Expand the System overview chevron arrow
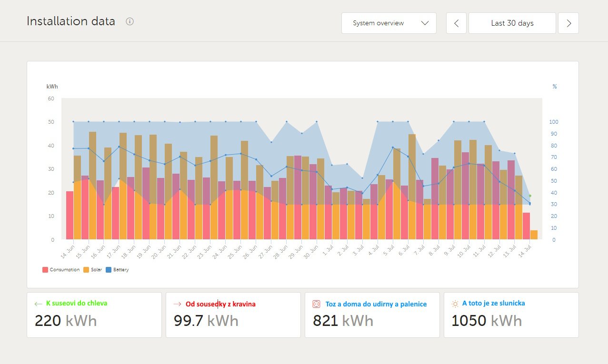The height and width of the screenshot is (364, 608). 425,23
